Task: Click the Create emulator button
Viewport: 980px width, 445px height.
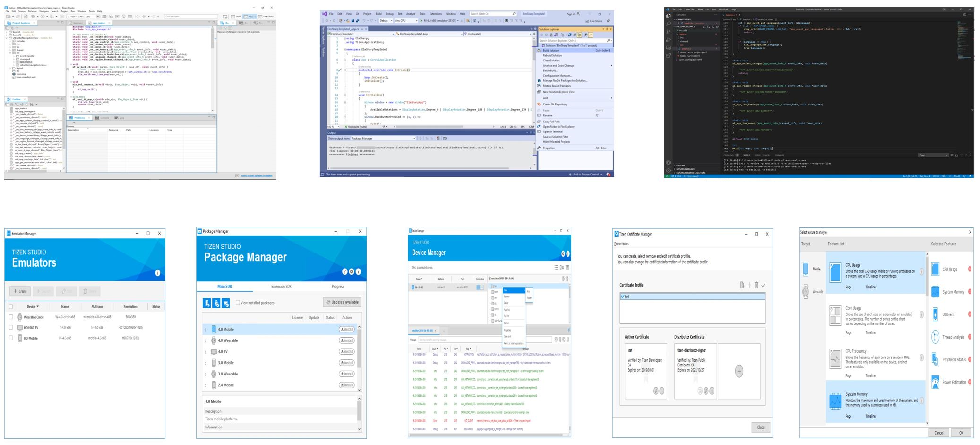Action: (x=20, y=291)
